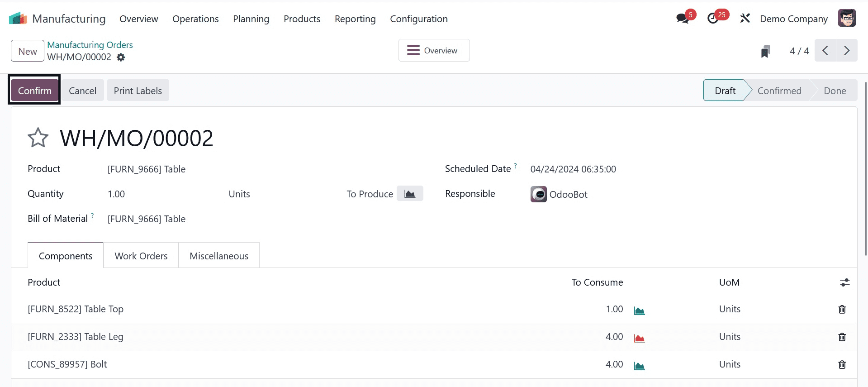868x387 pixels.
Task: Open the Overview menu
Action: (x=139, y=19)
